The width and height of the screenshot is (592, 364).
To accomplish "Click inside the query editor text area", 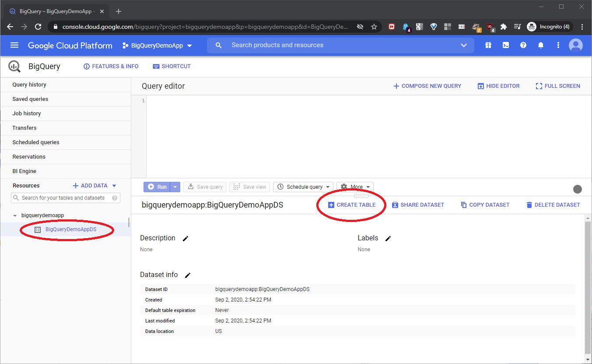I will (368, 136).
